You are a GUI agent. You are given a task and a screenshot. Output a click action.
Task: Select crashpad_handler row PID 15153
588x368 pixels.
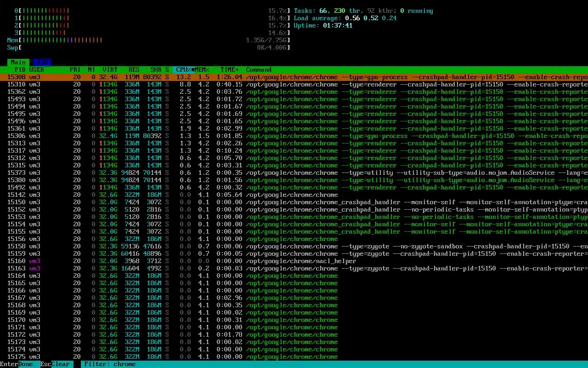click(x=294, y=217)
